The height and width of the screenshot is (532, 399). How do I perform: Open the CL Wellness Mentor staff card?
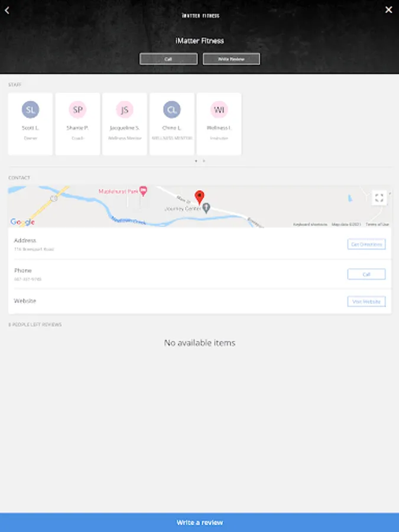[172, 124]
